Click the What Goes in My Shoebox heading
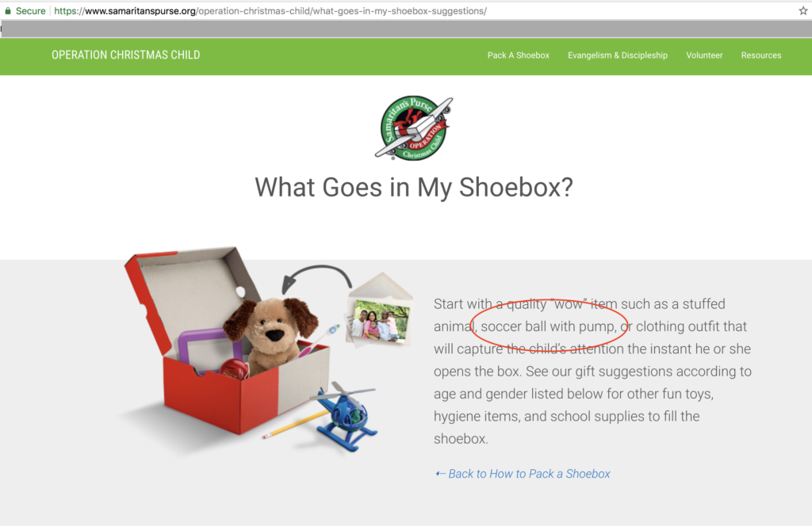This screenshot has height=530, width=812. point(414,188)
